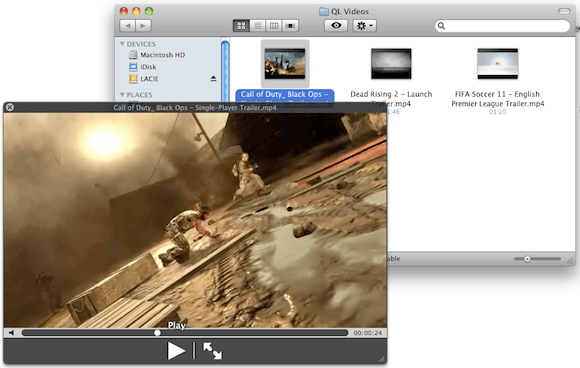
Task: Adjust the Finder icon size slider
Action: pyautogui.click(x=527, y=259)
